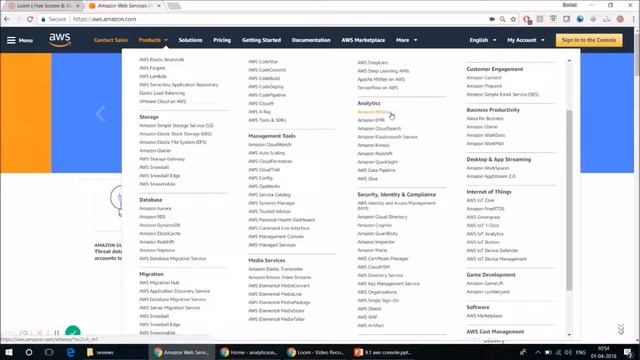Open Amazon Elastic Transcoder link
The image size is (640, 360).
[276, 269]
